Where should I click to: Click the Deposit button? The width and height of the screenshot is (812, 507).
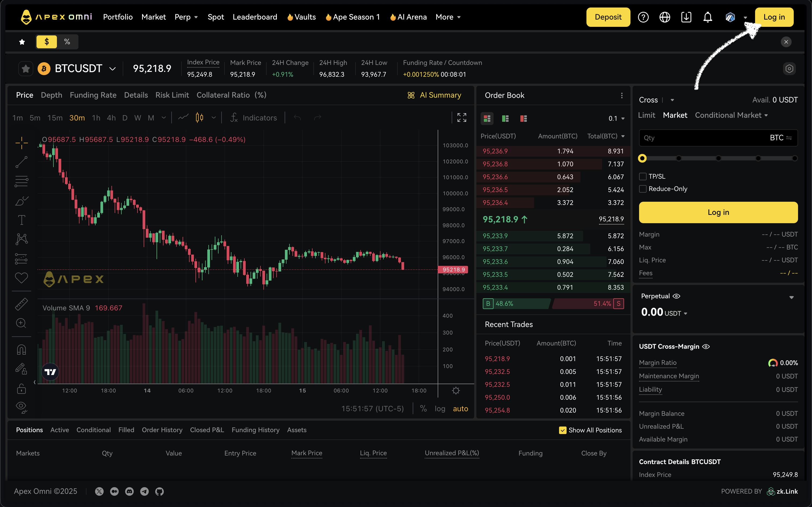(608, 17)
